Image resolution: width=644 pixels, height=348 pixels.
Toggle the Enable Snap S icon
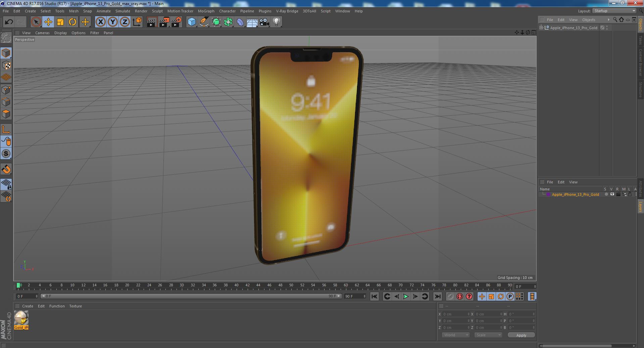click(6, 154)
